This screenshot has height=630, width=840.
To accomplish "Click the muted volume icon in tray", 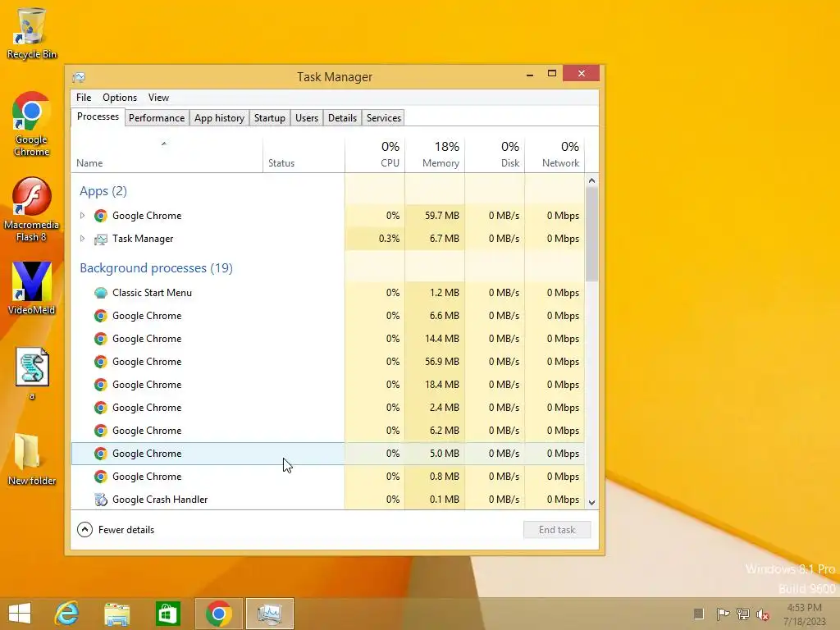I will click(762, 614).
